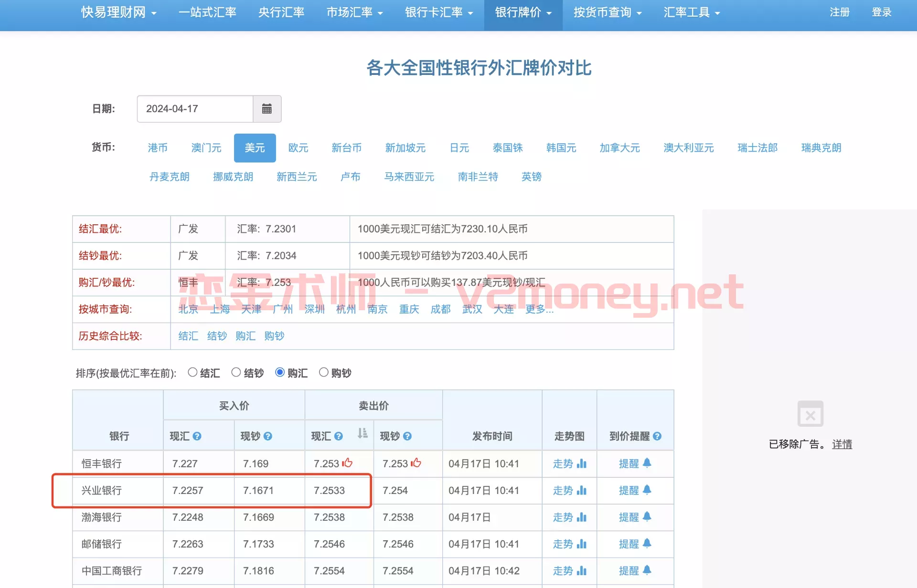917x588 pixels.
Task: Click help icon beside 买入价 现汇 header
Action: coord(197,436)
